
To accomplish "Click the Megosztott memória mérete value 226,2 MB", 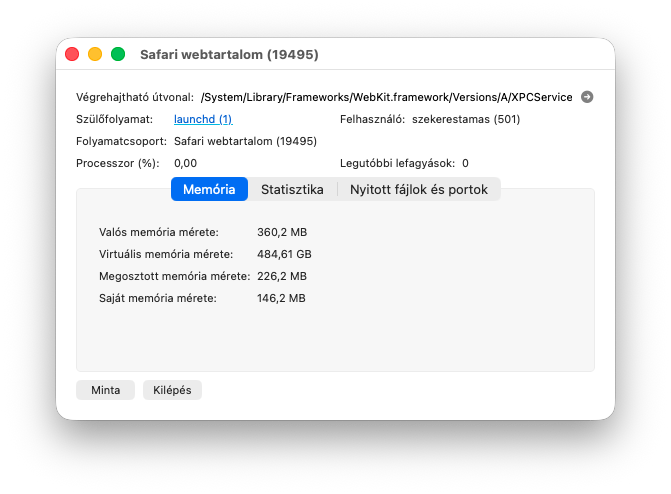I will (282, 276).
